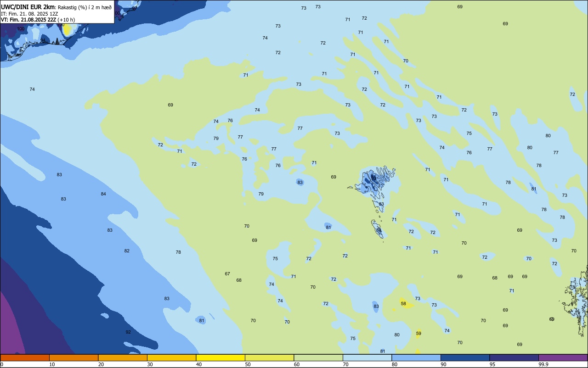
Task: Click the 40–50 bright yellow legend swatch
Action: point(220,357)
